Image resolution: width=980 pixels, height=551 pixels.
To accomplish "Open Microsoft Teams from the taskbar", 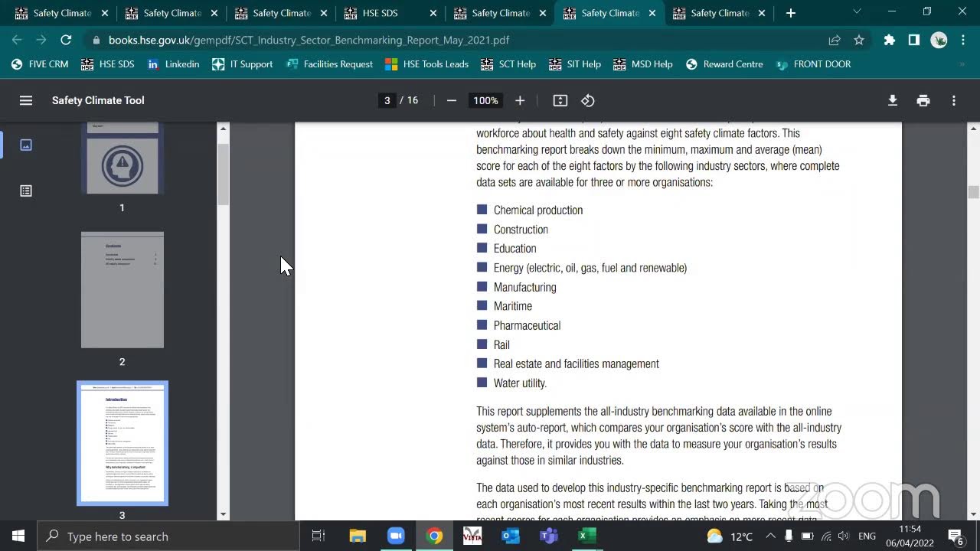I will tap(549, 536).
